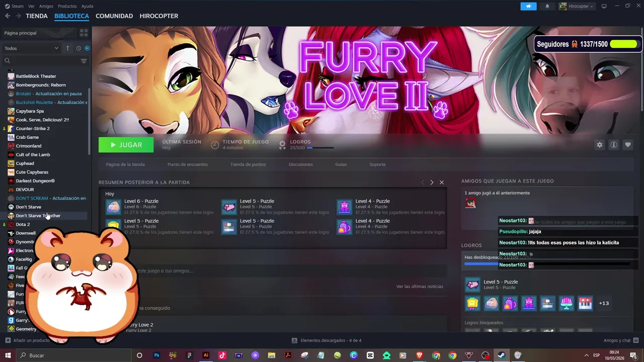Viewport: 644px width, 362px height.
Task: Click the followers goal progress bar
Action: [x=624, y=44]
